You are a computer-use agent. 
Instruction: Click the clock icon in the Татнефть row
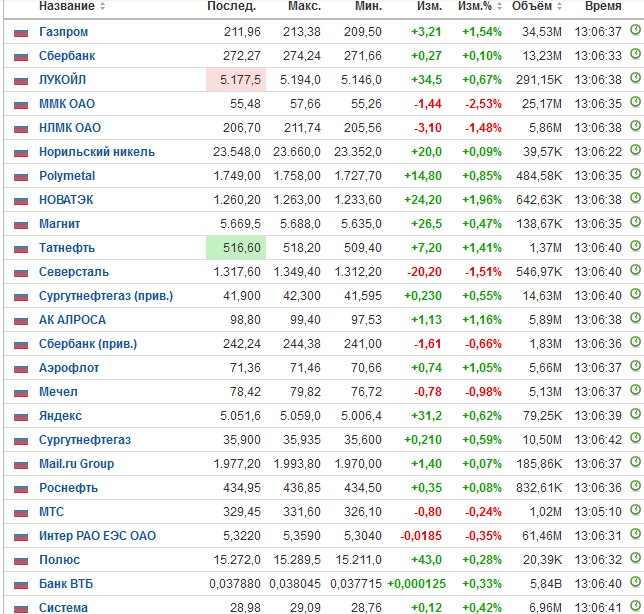point(635,246)
